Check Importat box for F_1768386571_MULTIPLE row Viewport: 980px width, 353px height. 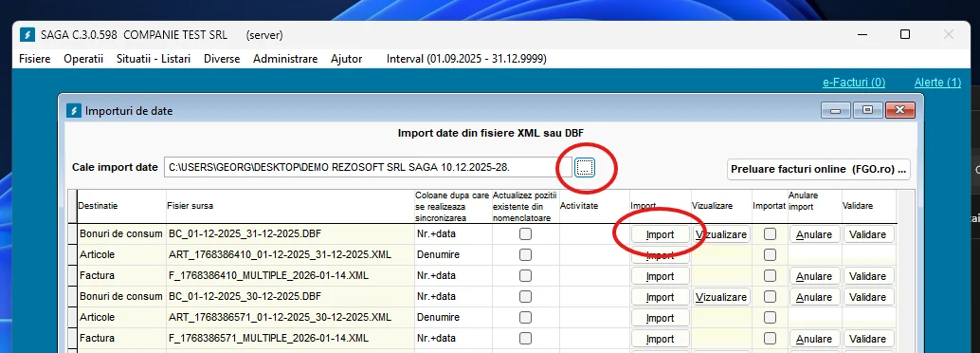click(770, 338)
